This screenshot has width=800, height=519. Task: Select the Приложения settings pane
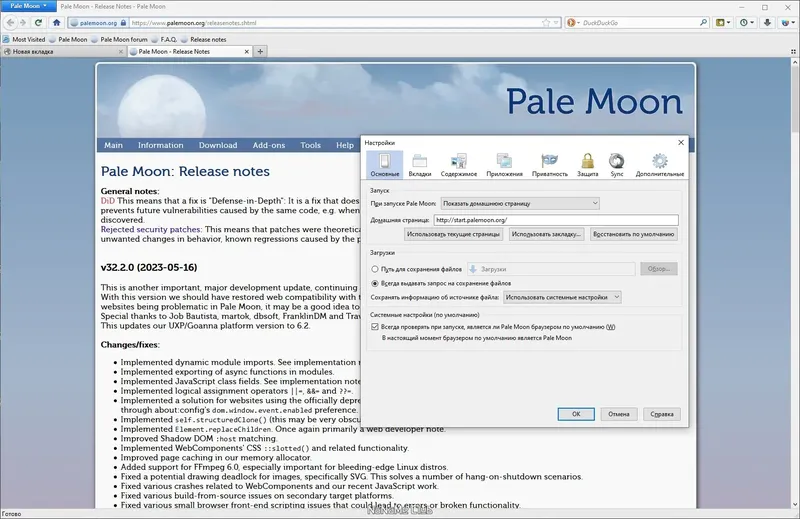505,165
